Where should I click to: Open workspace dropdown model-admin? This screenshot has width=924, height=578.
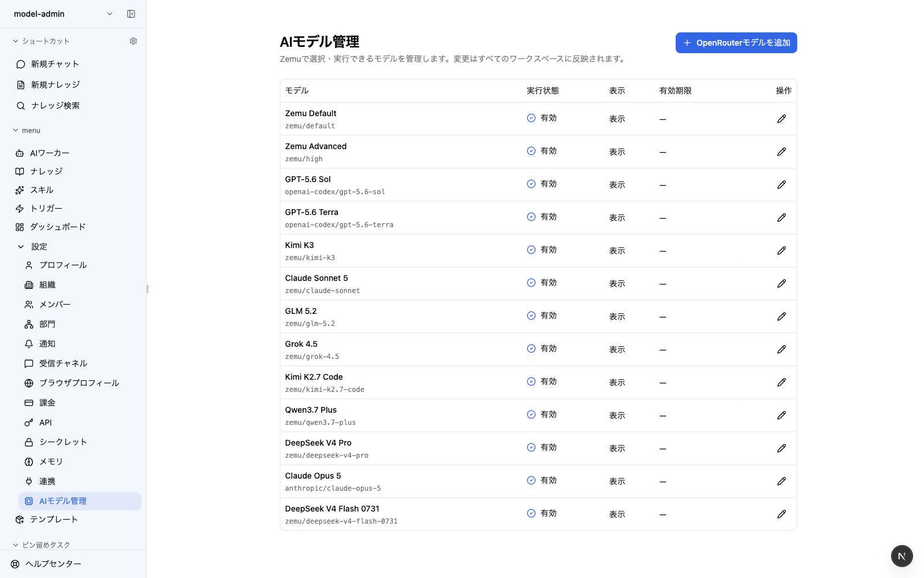click(x=62, y=14)
